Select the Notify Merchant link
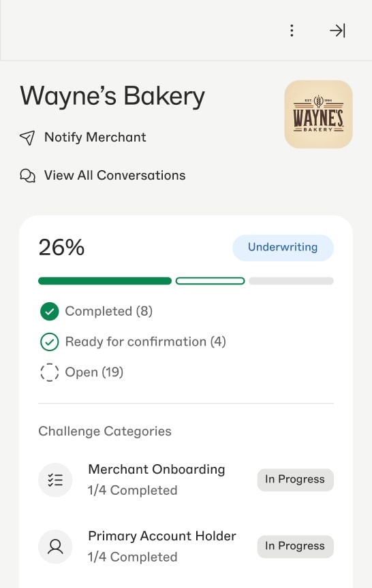 pyautogui.click(x=95, y=137)
